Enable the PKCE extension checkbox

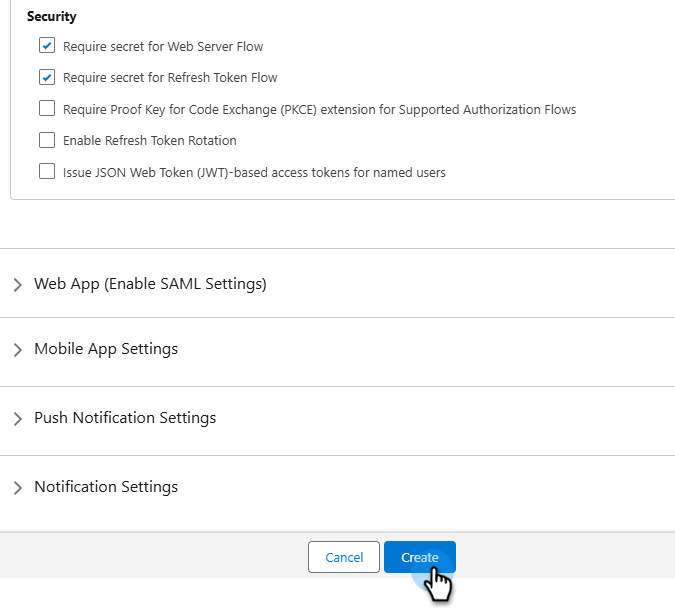[x=47, y=109]
